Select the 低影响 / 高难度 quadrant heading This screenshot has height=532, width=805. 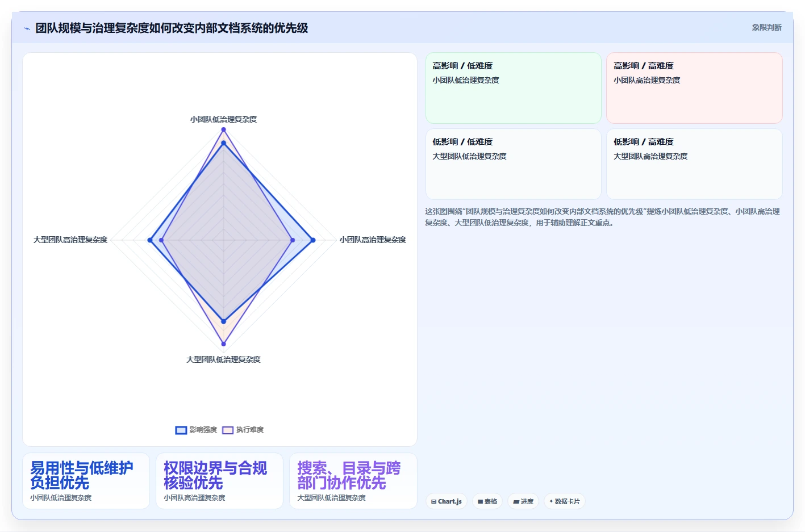pyautogui.click(x=644, y=142)
